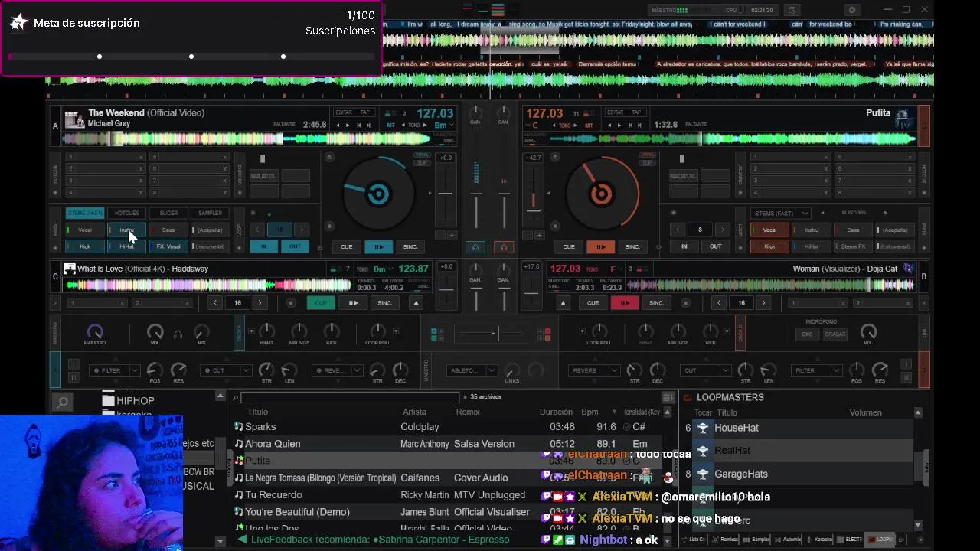
Task: Sort the browser by Bpm column
Action: tap(590, 412)
